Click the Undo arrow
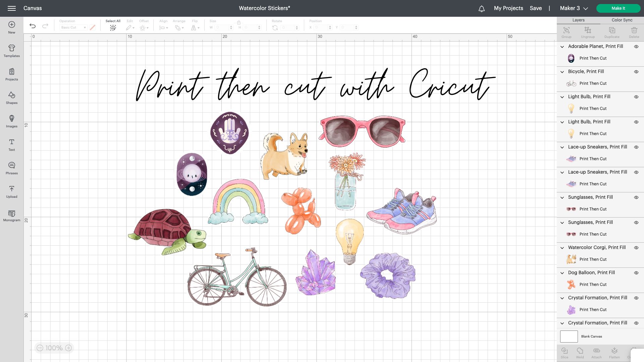644x362 pixels. pyautogui.click(x=33, y=26)
